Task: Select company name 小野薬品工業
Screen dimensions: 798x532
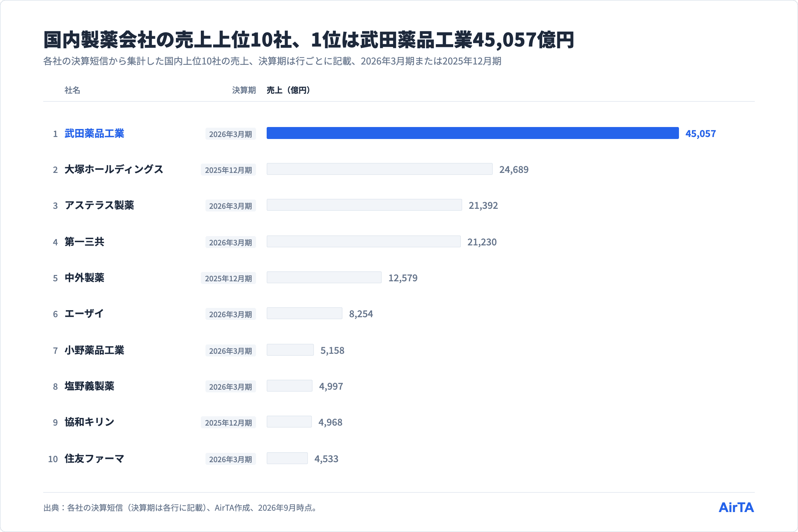Action: [94, 350]
